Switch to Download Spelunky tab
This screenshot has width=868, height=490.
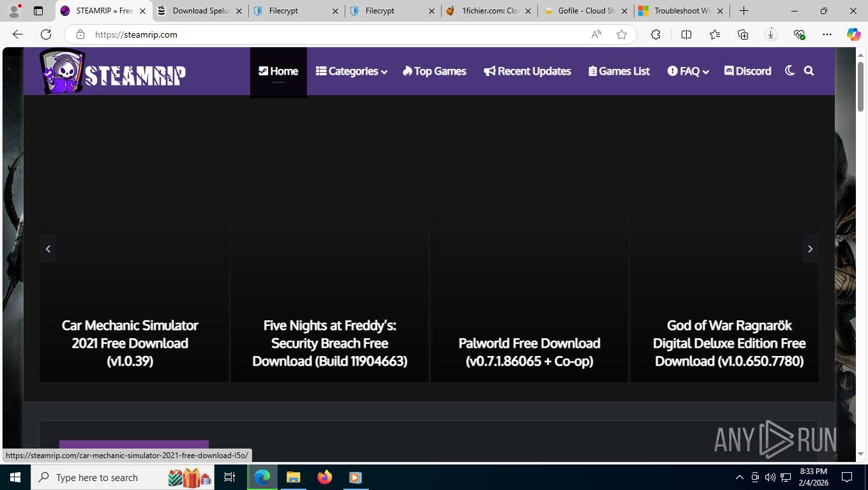(x=202, y=11)
